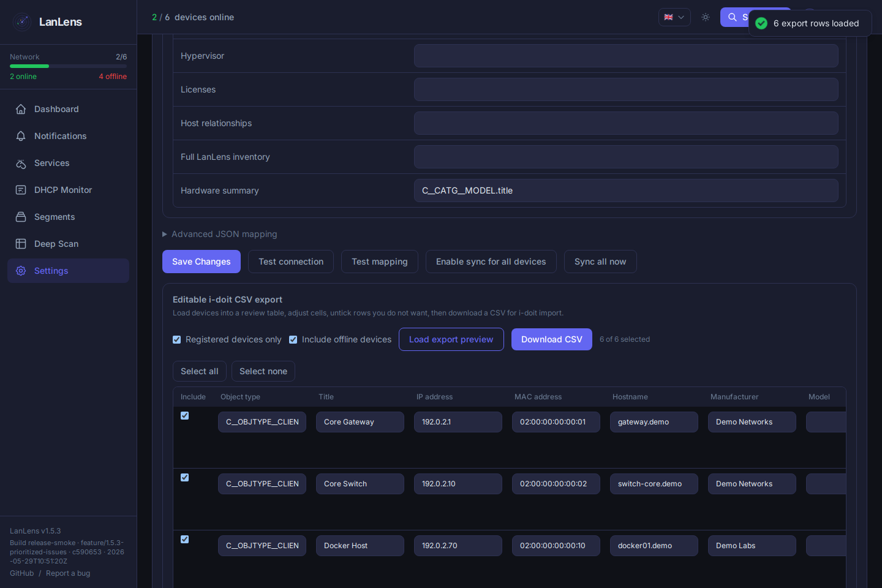
Task: Click the LanLens radar logo icon
Action: (22, 22)
